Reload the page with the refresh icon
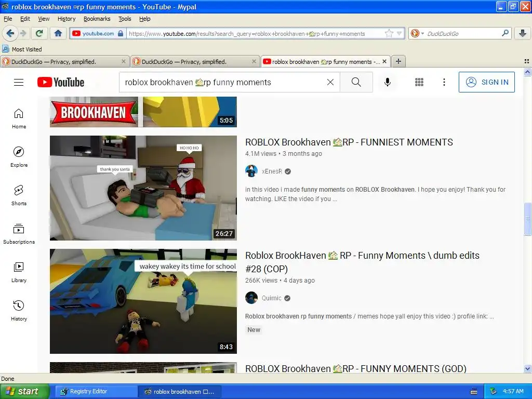The height and width of the screenshot is (399, 532). pyautogui.click(x=39, y=33)
